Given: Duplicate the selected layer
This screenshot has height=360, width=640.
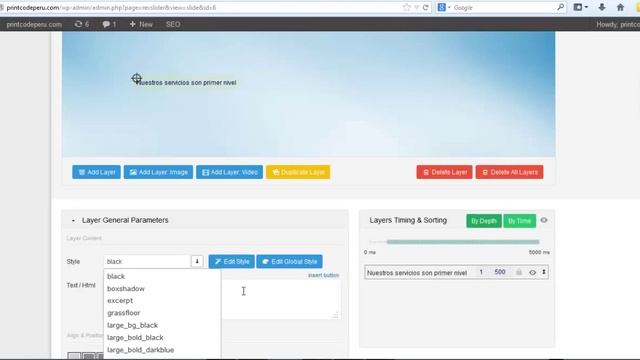Looking at the screenshot, I should point(298,172).
